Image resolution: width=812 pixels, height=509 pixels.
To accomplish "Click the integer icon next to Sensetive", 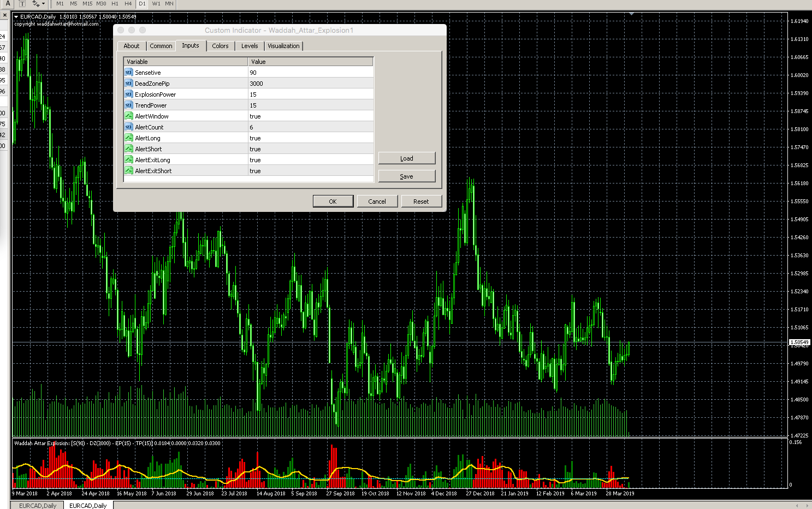I will point(129,73).
